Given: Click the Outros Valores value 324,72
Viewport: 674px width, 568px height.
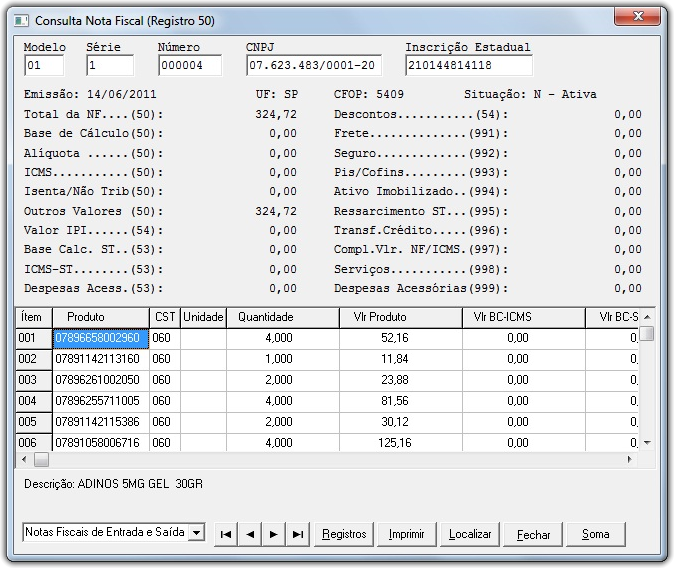Looking at the screenshot, I should (x=276, y=212).
